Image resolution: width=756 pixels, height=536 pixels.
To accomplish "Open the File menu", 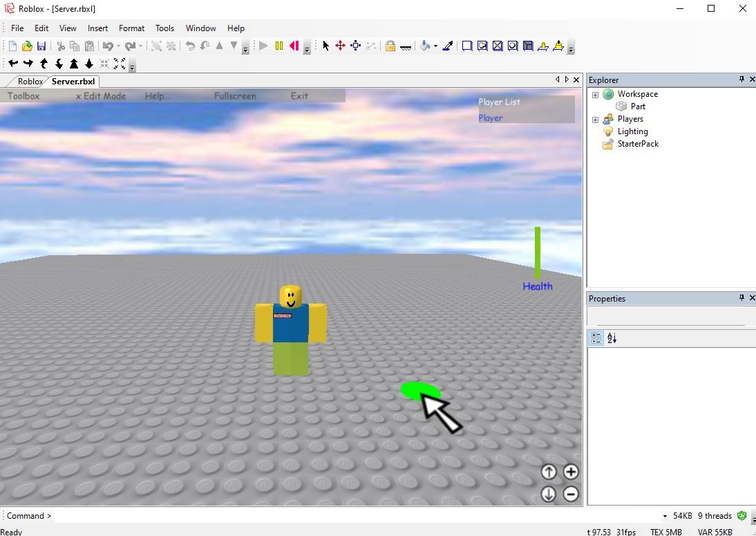I will click(17, 28).
